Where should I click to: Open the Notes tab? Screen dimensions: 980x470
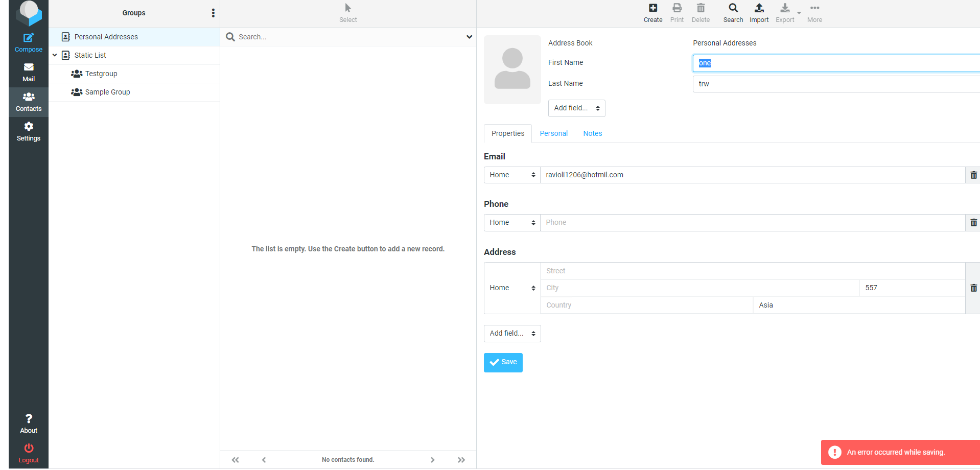592,133
